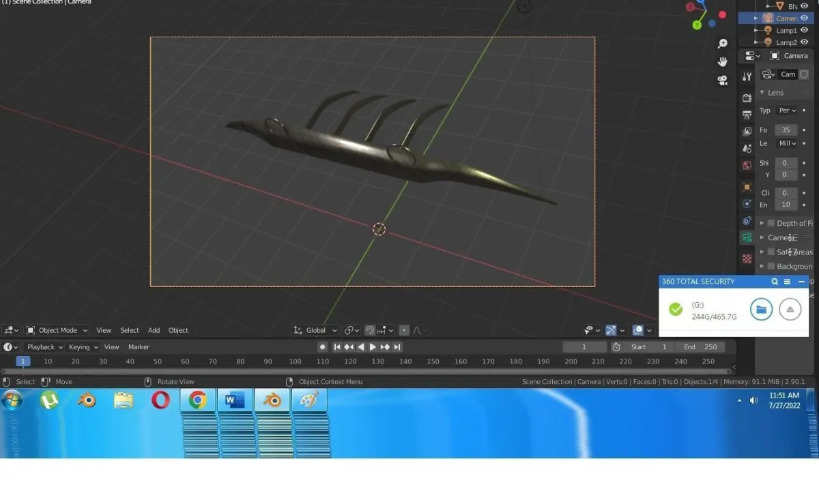Open the viewport Select menu

[130, 330]
